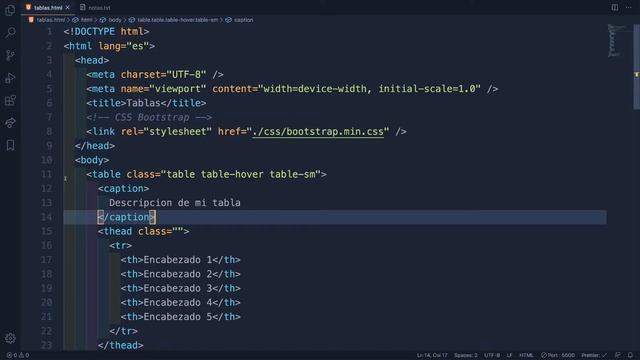Click the feedback icon in the status bar

[x=618, y=355]
